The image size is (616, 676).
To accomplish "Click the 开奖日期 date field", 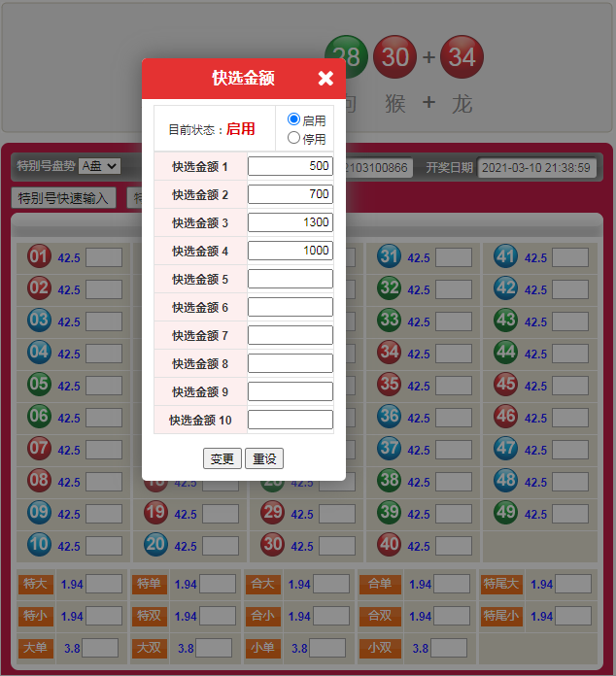I will (536, 167).
